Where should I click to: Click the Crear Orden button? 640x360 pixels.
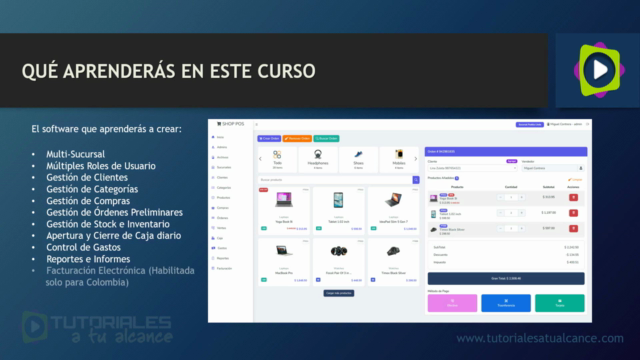pos(269,139)
